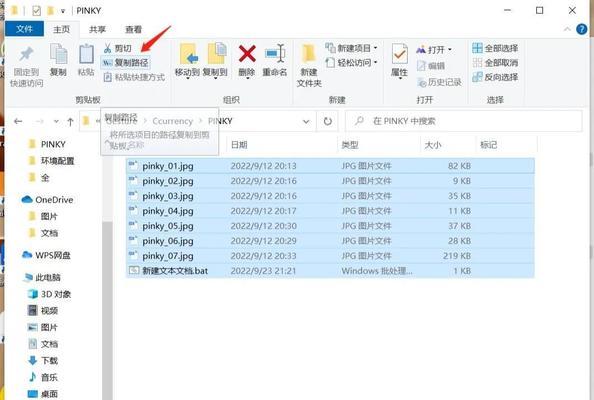Open the Quick Access Toolbar customize dropdown
Viewport: 594px width, 400px height.
pyautogui.click(x=63, y=11)
